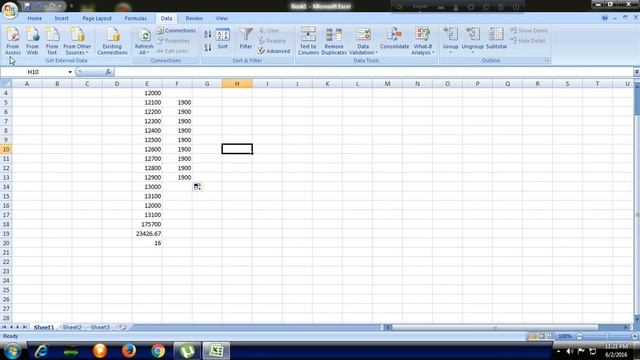Import data From Access

(x=13, y=41)
